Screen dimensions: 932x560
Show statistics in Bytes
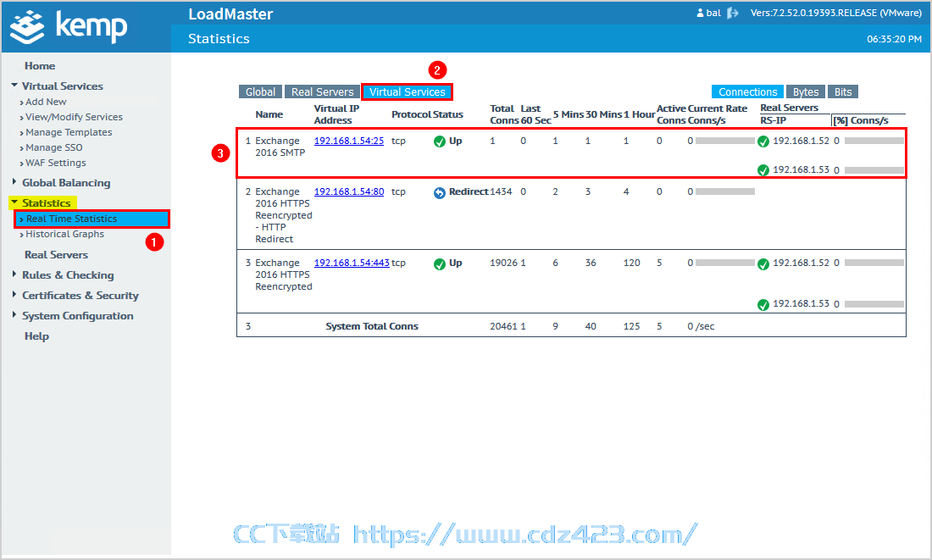tap(806, 92)
